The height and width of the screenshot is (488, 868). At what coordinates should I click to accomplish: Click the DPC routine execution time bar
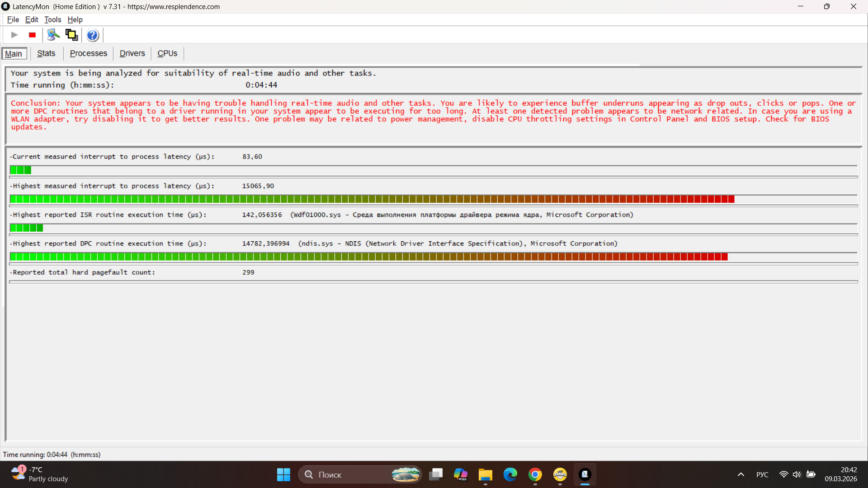pyautogui.click(x=433, y=257)
